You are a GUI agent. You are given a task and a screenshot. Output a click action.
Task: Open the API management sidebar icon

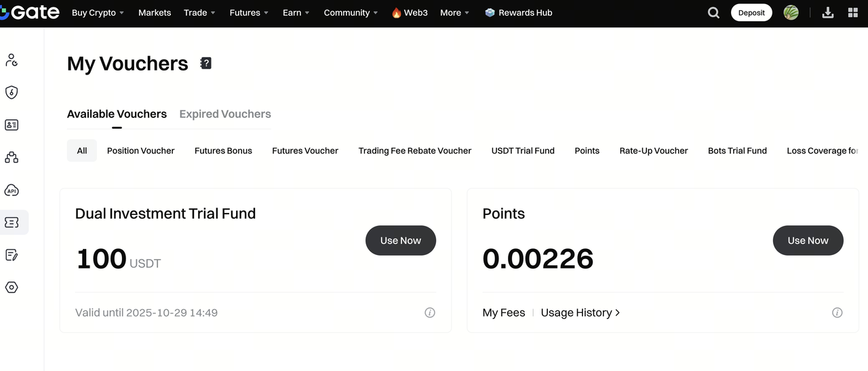point(12,191)
